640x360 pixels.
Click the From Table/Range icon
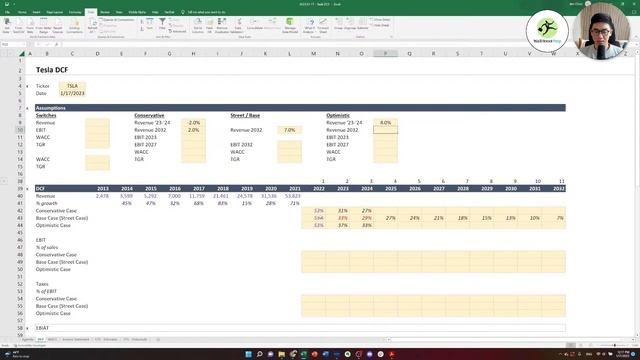(43, 25)
